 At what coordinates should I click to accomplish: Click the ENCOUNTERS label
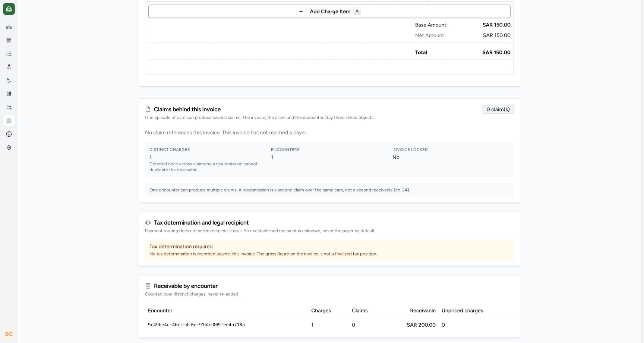pos(285,150)
